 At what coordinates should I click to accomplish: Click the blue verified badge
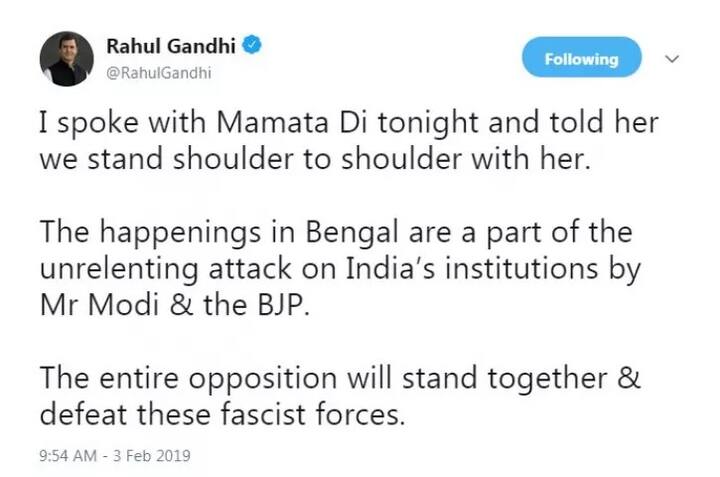tap(256, 45)
